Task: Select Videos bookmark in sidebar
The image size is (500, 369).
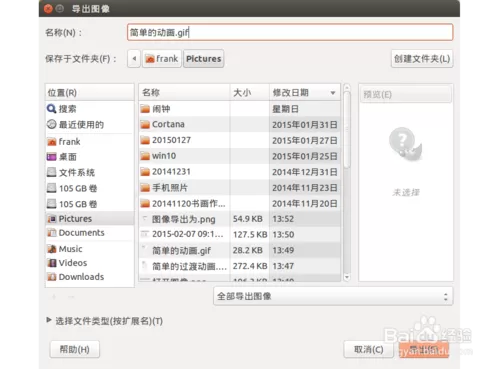Action: pyautogui.click(x=89, y=263)
